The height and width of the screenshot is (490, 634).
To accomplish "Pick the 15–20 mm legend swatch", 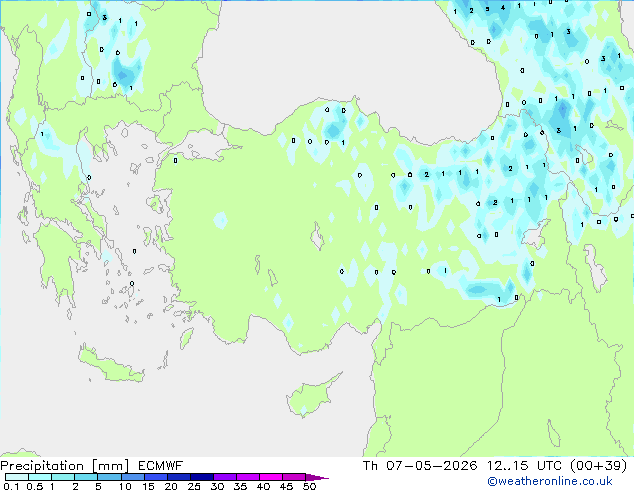I will (x=155, y=477).
